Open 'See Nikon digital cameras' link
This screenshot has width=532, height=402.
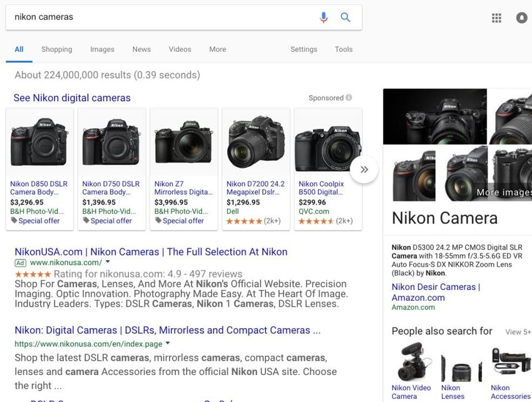(72, 98)
